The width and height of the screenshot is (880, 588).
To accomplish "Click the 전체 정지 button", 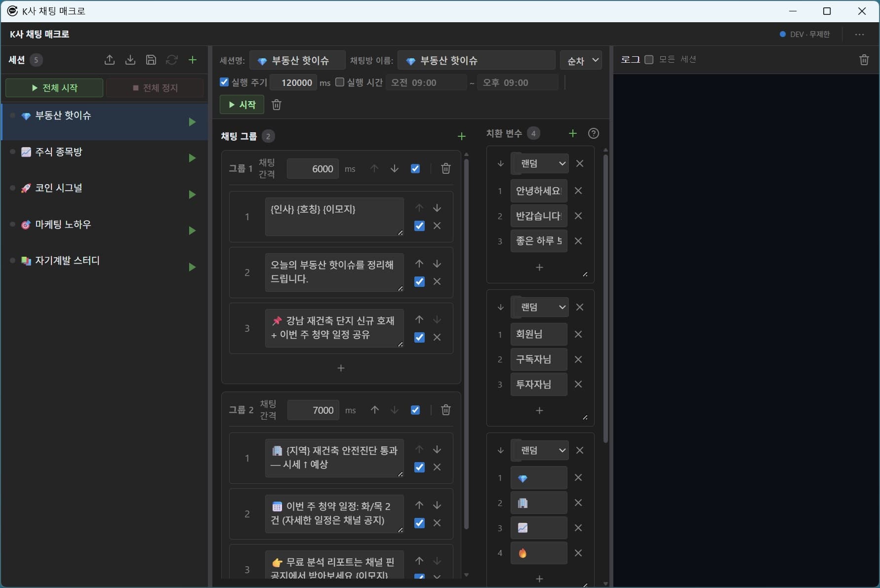I will (x=155, y=88).
